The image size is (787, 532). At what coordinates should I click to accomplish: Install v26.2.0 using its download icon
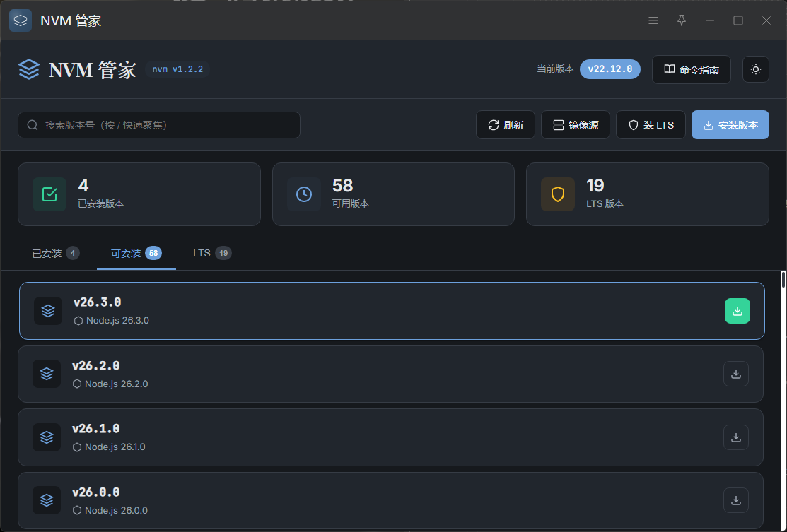(x=736, y=374)
